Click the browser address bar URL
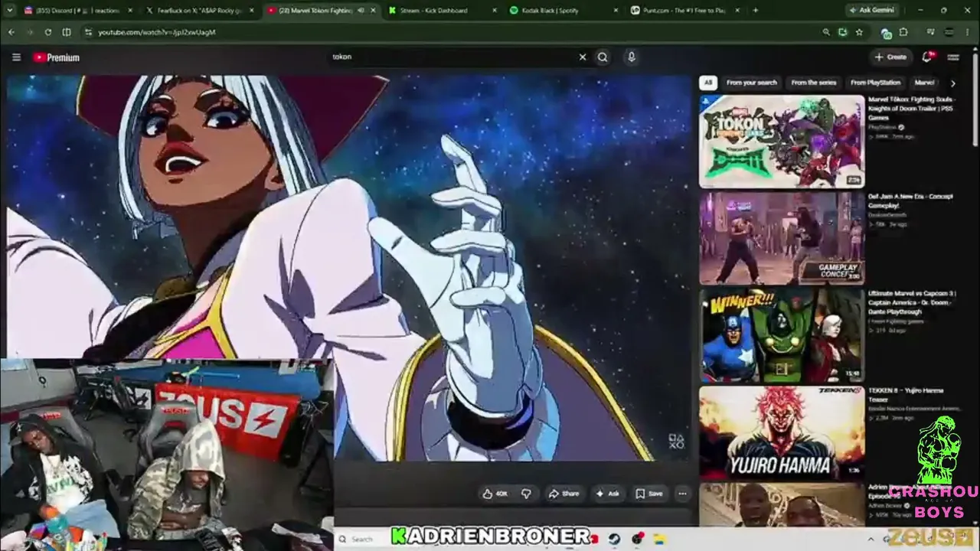 pos(157,32)
